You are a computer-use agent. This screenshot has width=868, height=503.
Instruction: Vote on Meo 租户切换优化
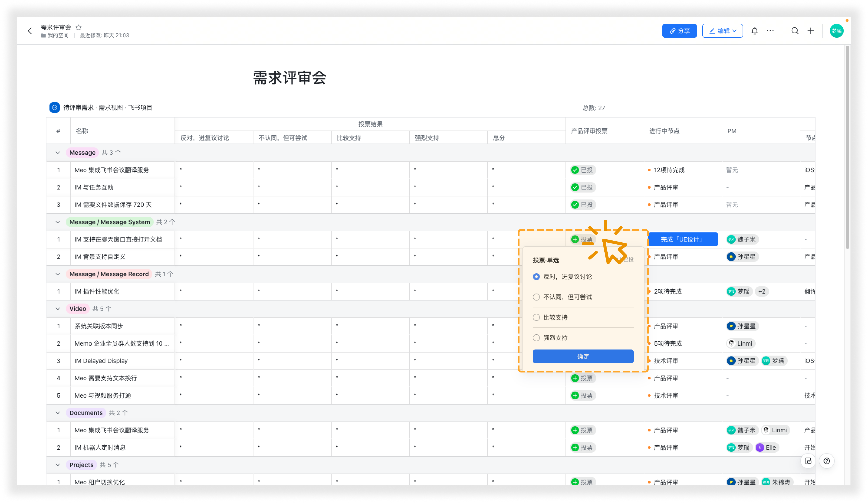(583, 482)
